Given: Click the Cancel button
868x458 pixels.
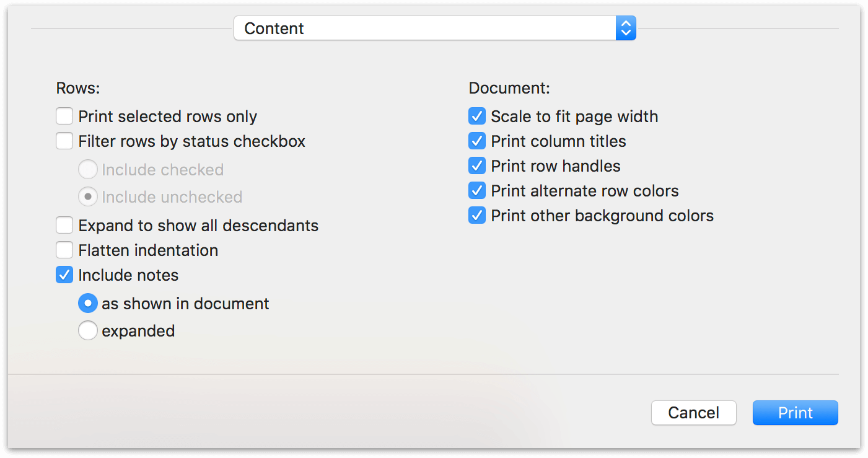Looking at the screenshot, I should (694, 413).
